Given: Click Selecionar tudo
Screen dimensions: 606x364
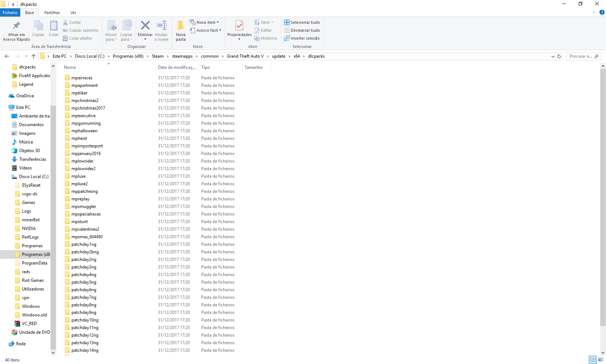Looking at the screenshot, I should point(302,22).
